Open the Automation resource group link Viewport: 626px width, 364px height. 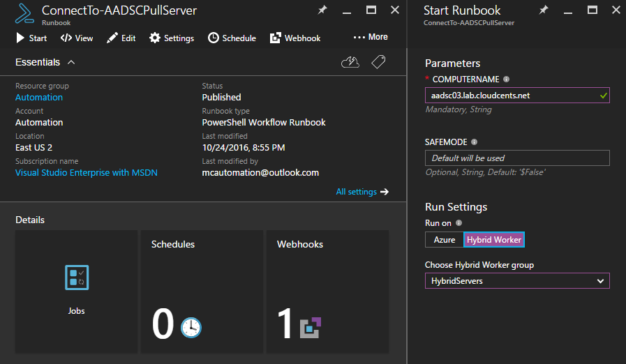tap(38, 98)
